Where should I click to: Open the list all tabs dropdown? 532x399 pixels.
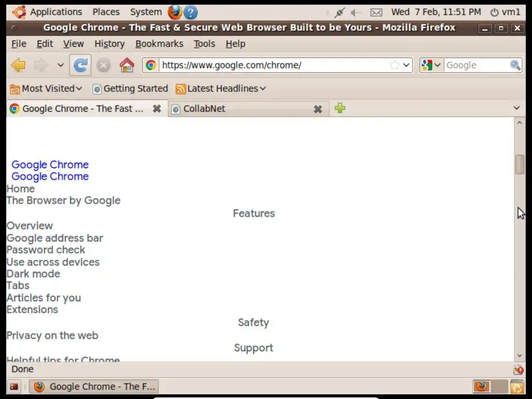pyautogui.click(x=516, y=108)
